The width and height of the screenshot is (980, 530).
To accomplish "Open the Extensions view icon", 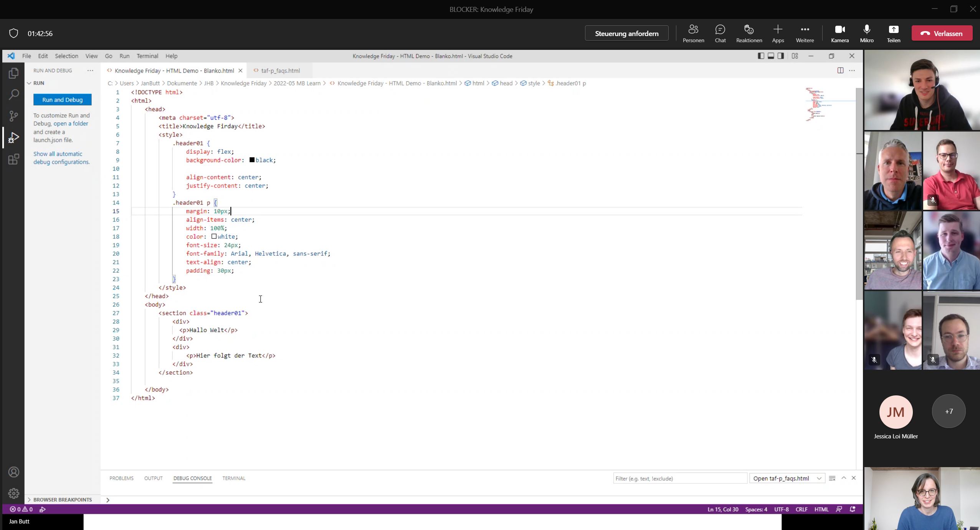I will (13, 159).
